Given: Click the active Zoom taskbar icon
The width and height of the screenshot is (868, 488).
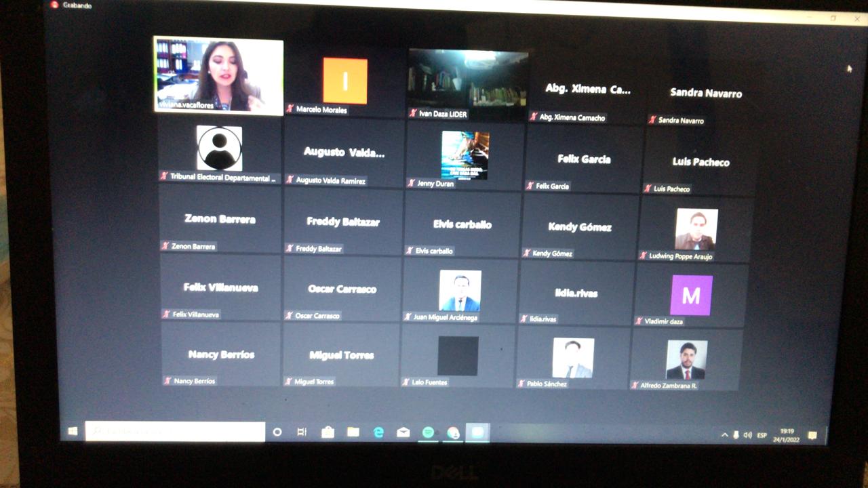Looking at the screenshot, I should (477, 433).
